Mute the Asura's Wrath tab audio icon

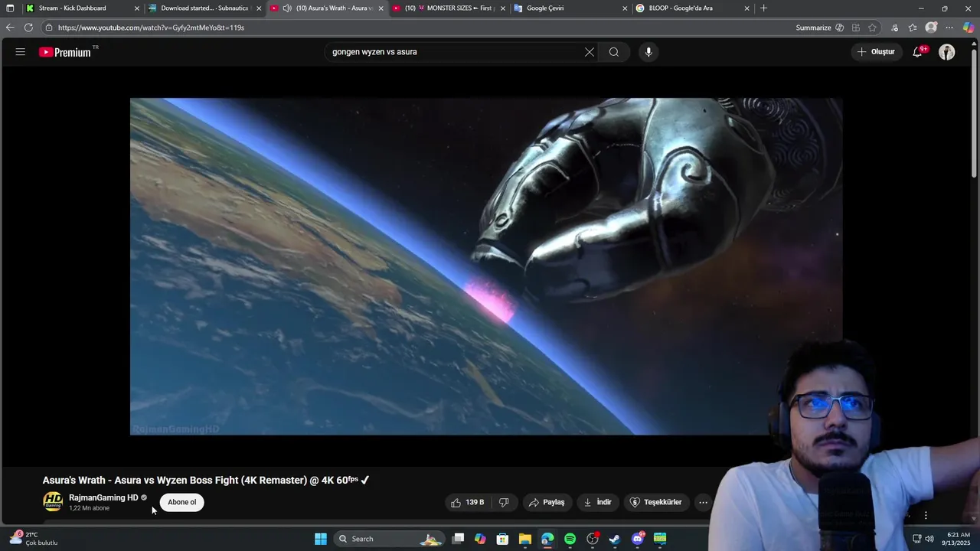coord(286,8)
